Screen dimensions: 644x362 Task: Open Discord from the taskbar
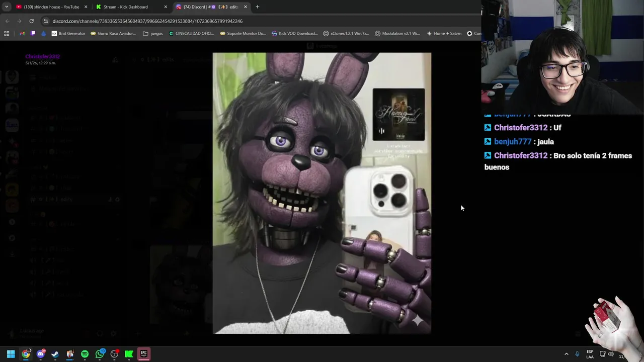pos(41,354)
